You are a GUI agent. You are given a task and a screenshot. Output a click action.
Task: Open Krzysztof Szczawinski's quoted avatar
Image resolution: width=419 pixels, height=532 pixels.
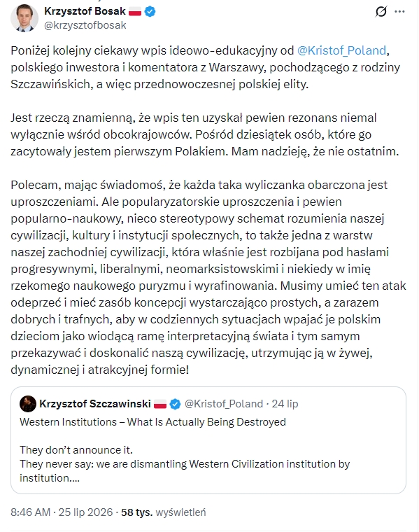point(28,404)
